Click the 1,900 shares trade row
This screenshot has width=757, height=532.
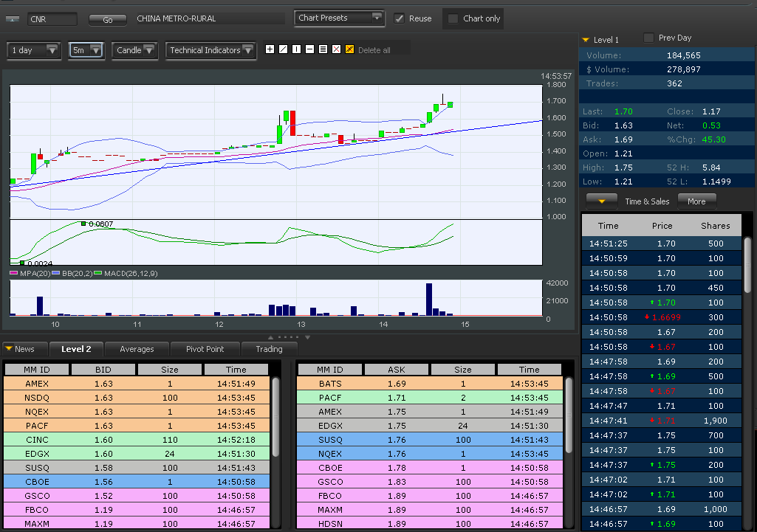(662, 421)
